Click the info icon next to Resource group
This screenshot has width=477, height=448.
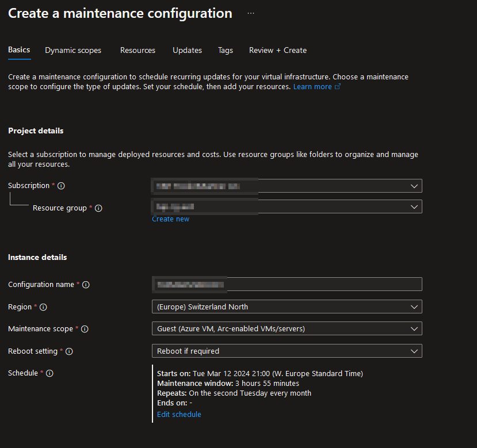click(x=98, y=208)
